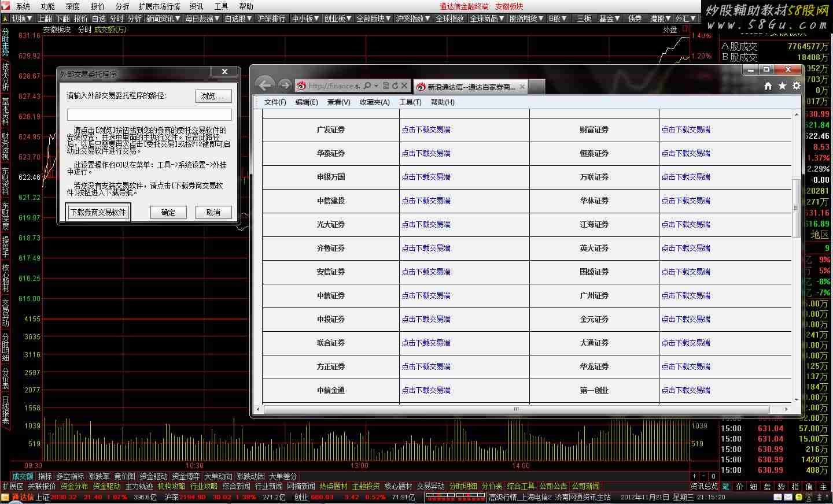Click 下载券商交易软件 button
The width and height of the screenshot is (833, 504).
[x=98, y=212]
